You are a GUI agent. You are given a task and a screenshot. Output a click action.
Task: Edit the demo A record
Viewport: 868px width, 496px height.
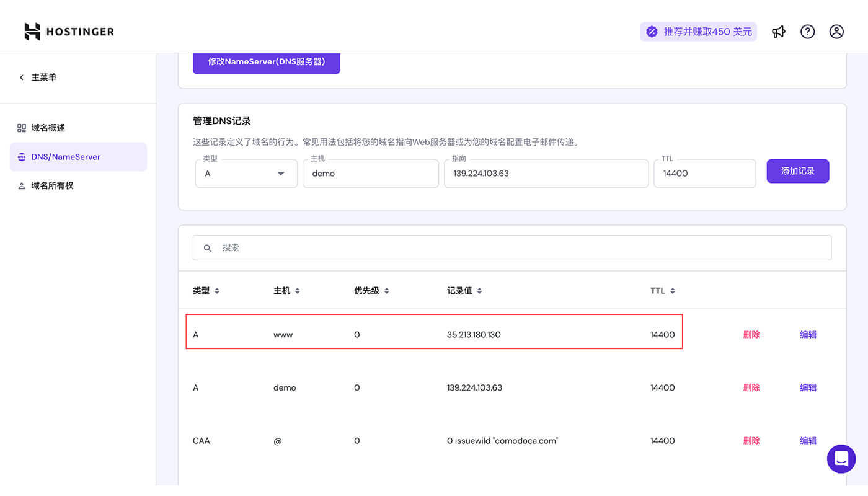click(x=808, y=388)
